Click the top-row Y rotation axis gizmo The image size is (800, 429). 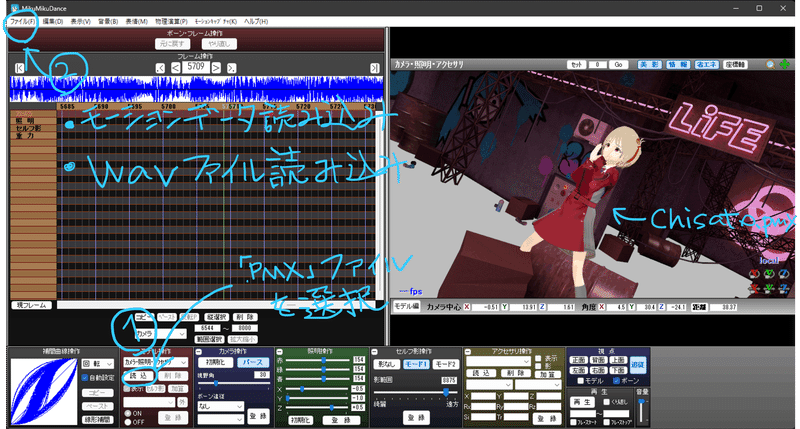(769, 274)
